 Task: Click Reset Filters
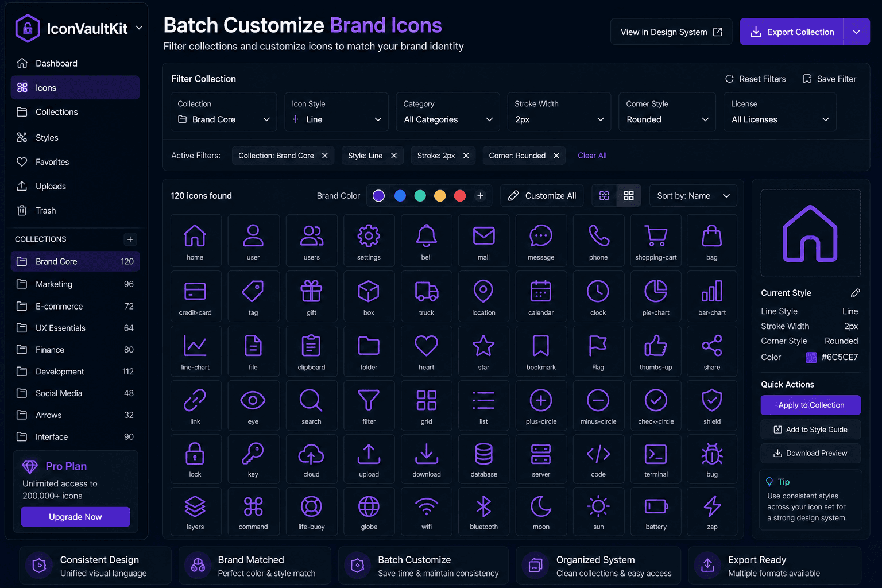pyautogui.click(x=755, y=79)
